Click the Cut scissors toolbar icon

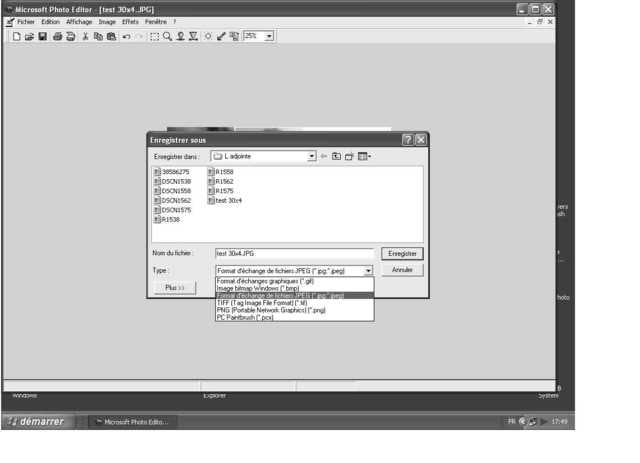[85, 36]
